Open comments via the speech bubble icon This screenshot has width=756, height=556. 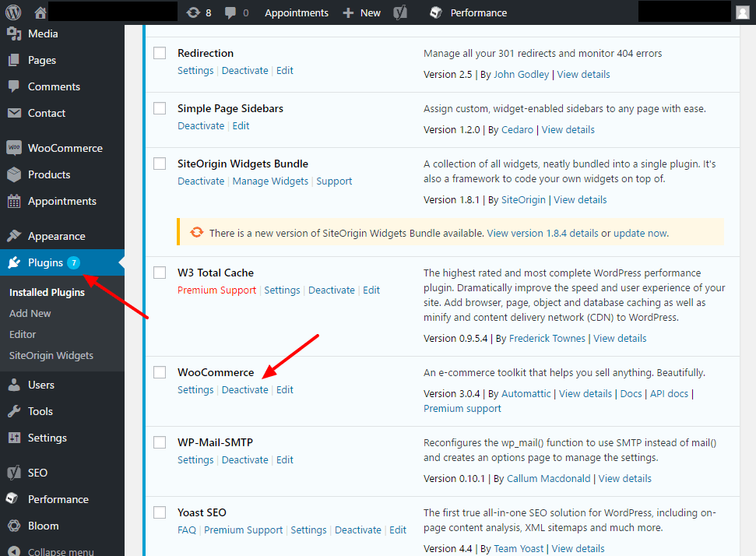pos(230,12)
